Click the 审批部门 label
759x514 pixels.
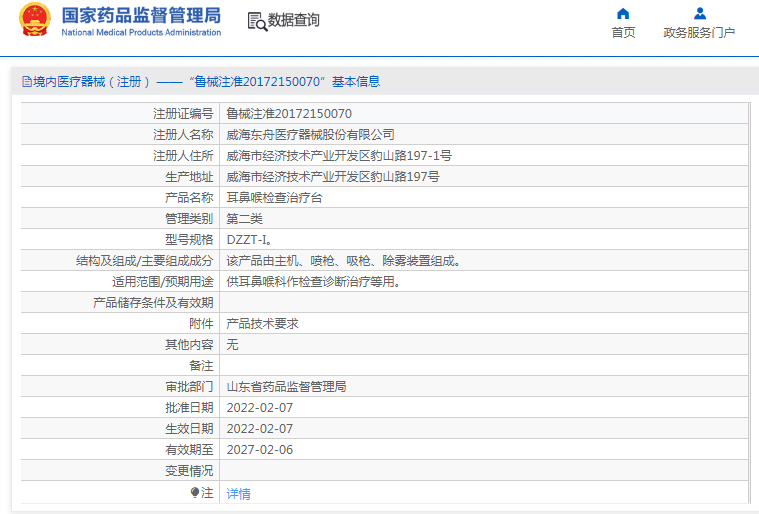[x=189, y=387]
